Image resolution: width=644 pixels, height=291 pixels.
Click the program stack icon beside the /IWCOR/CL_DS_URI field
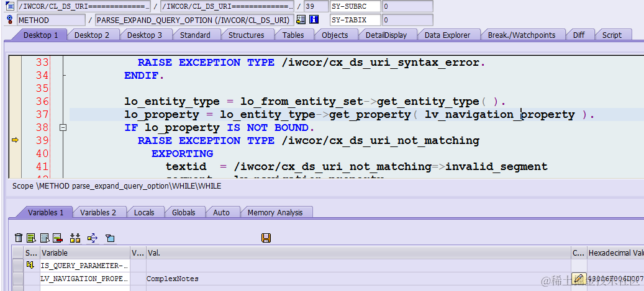[11, 6]
